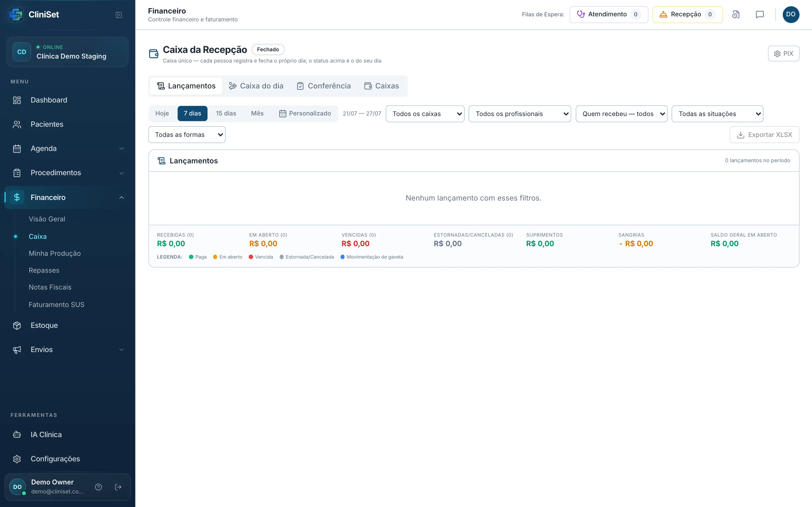The width and height of the screenshot is (812, 507).
Task: Click the Estoque box icon
Action: 17,325
